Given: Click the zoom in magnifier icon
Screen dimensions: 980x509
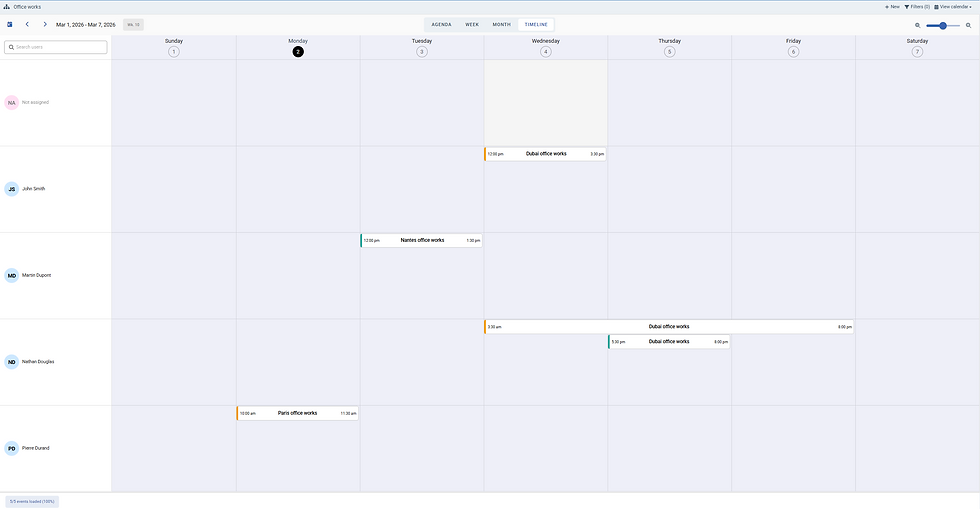Looking at the screenshot, I should (969, 26).
